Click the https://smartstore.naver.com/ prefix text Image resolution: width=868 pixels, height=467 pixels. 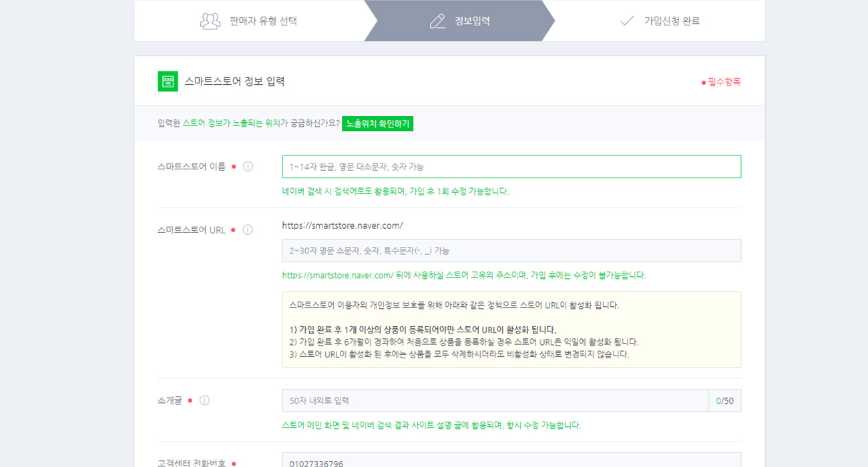pos(343,225)
